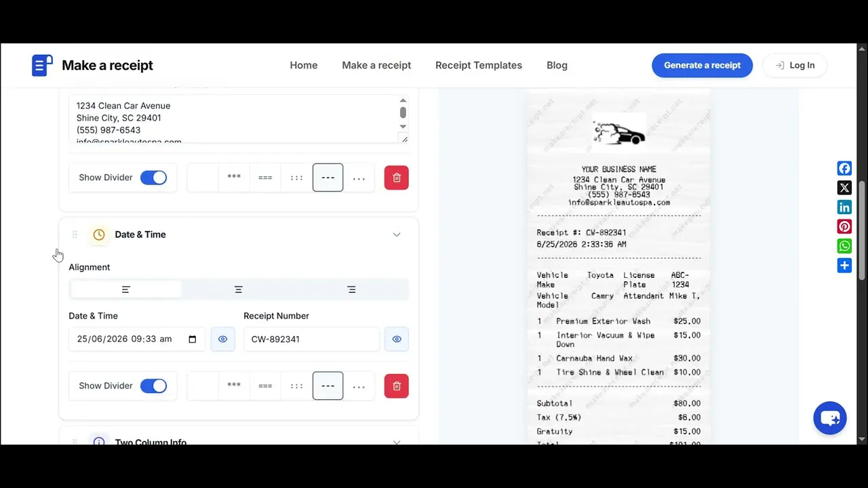Grab the Date & Time drag handle icon

point(75,235)
